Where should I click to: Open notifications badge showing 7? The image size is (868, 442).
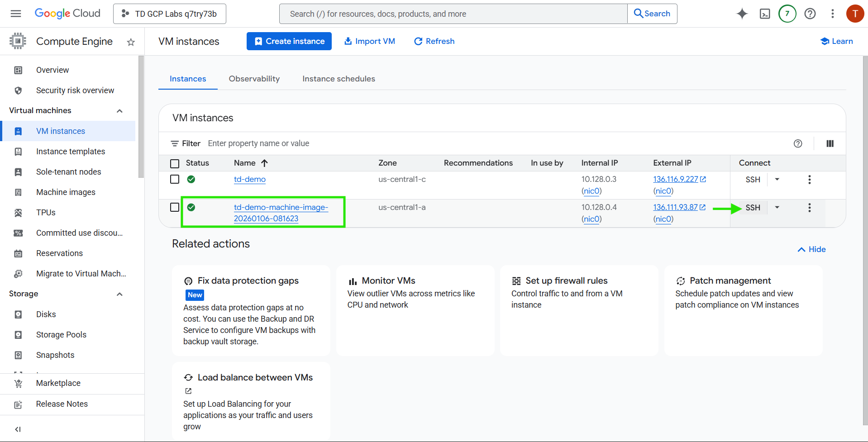tap(787, 14)
